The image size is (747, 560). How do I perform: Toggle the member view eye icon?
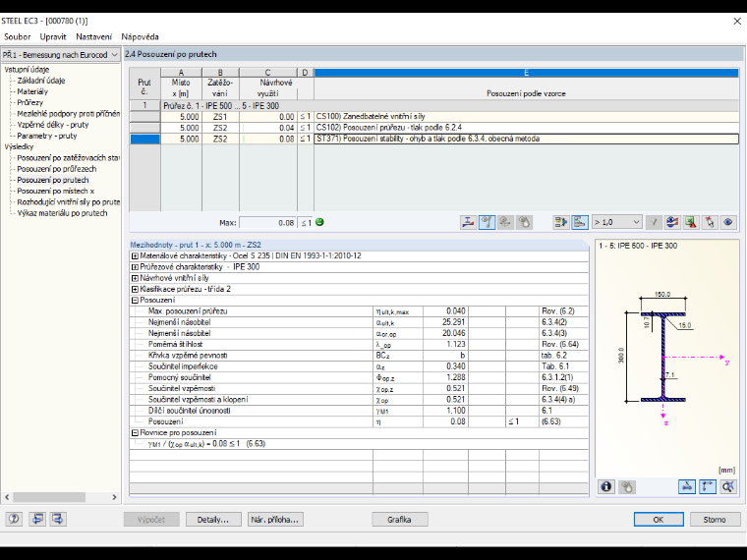[x=487, y=222]
